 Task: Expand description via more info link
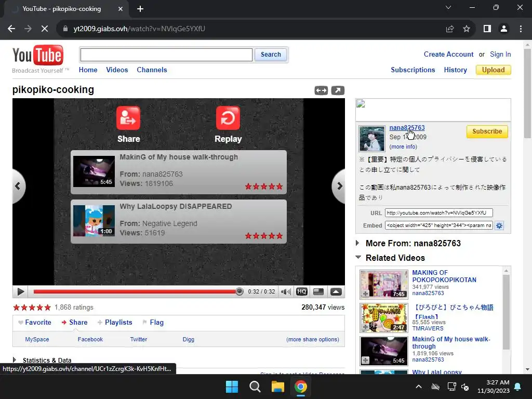coord(403,147)
